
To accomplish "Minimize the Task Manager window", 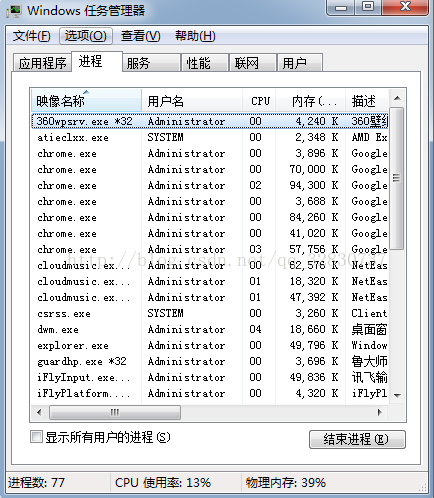I will (341, 7).
